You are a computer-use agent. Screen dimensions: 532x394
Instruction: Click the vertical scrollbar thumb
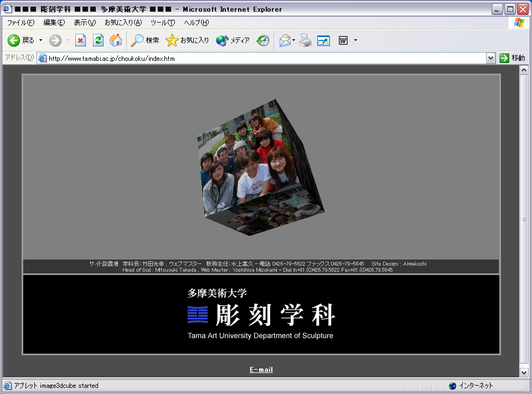pyautogui.click(x=524, y=219)
